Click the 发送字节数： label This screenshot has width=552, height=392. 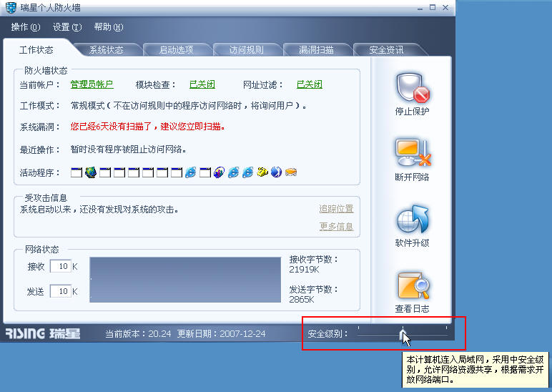coord(314,290)
